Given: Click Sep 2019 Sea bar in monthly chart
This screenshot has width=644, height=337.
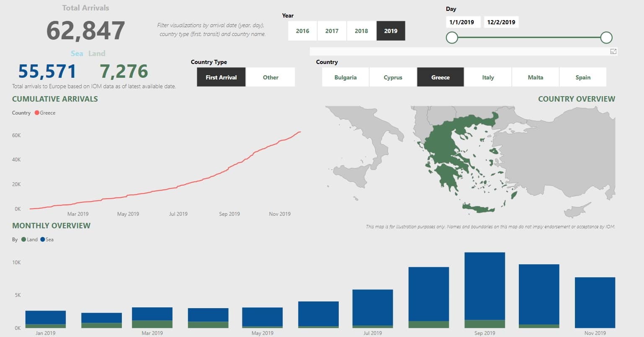Looking at the screenshot, I should [485, 286].
